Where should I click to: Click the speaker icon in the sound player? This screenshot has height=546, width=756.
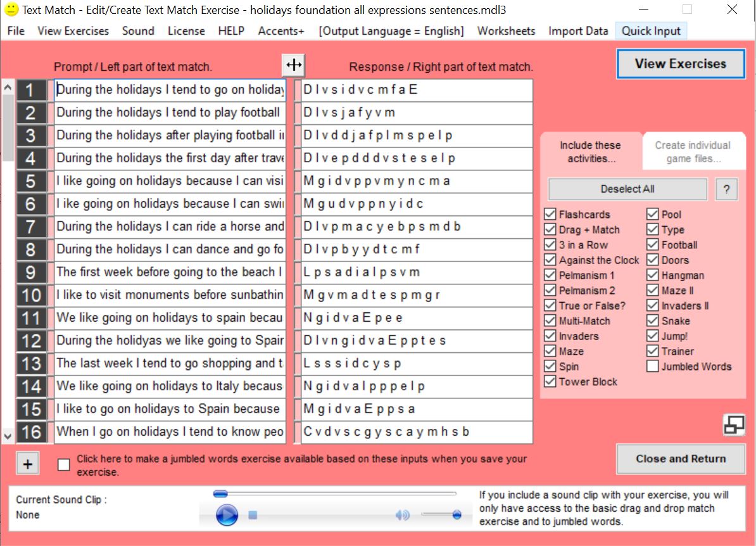coord(401,515)
